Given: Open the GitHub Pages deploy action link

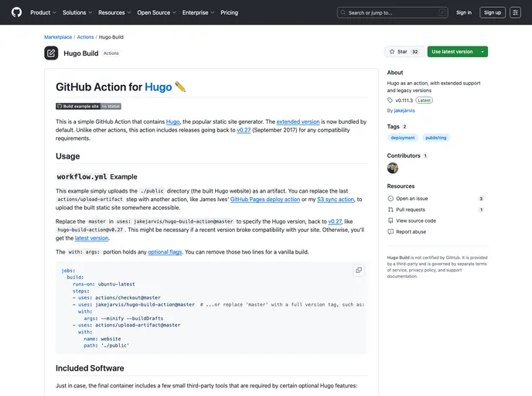Looking at the screenshot, I should click(x=265, y=200).
